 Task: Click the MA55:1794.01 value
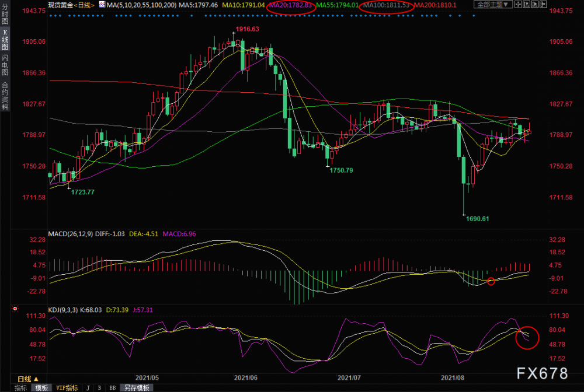pyautogui.click(x=337, y=5)
